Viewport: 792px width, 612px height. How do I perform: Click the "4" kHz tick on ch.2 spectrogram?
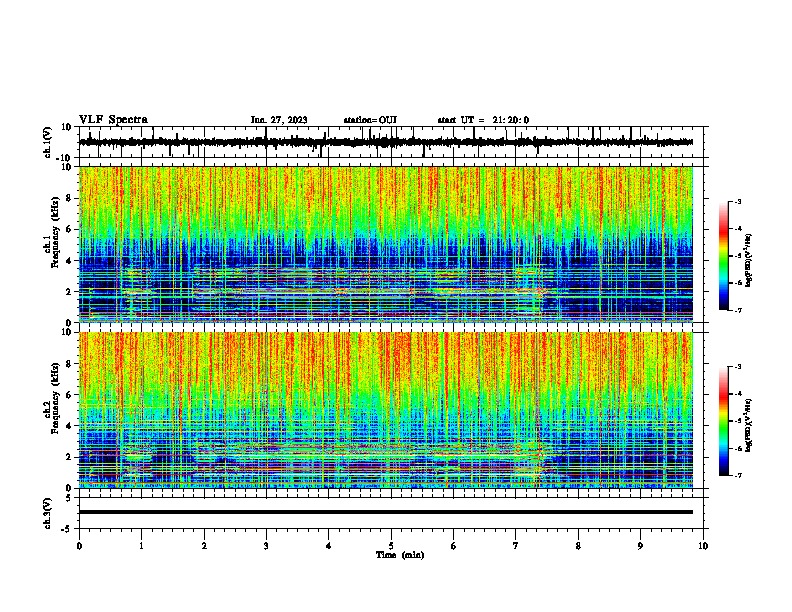(69, 426)
